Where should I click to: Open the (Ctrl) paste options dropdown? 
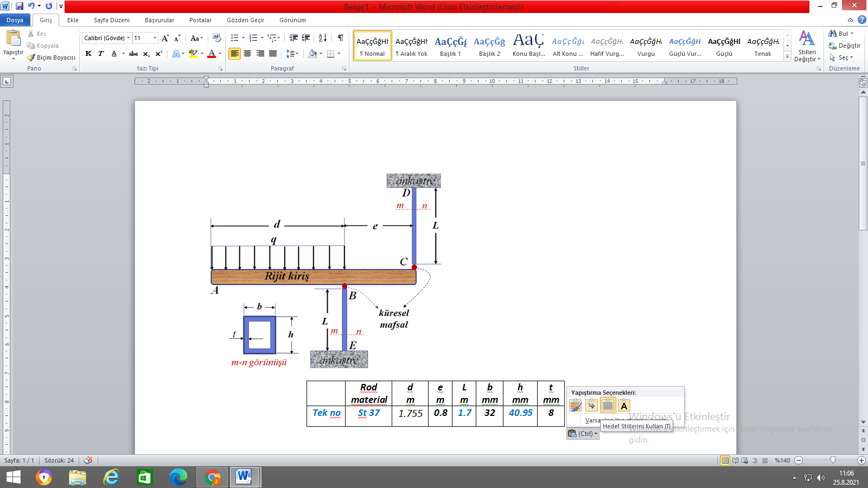583,434
